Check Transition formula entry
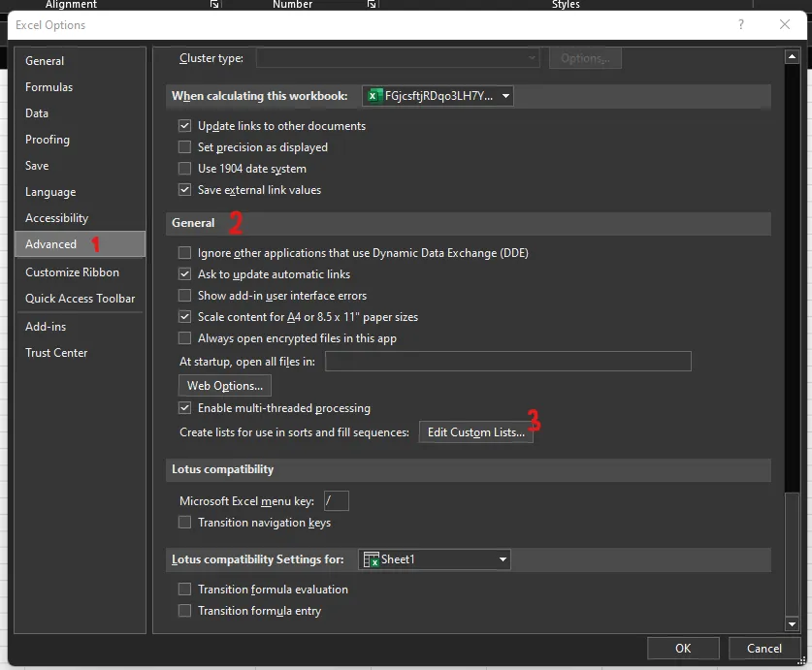The image size is (812, 670). pyautogui.click(x=185, y=611)
